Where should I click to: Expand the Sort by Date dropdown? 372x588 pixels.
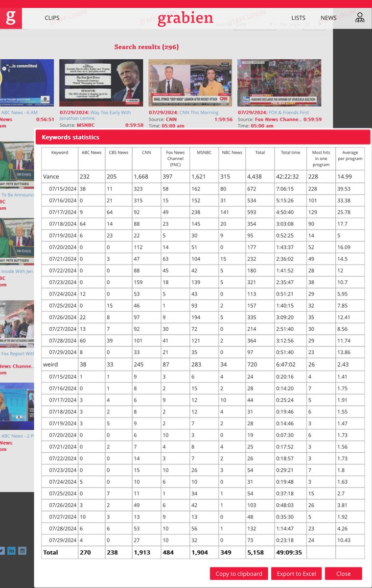pyautogui.click(x=255, y=24)
